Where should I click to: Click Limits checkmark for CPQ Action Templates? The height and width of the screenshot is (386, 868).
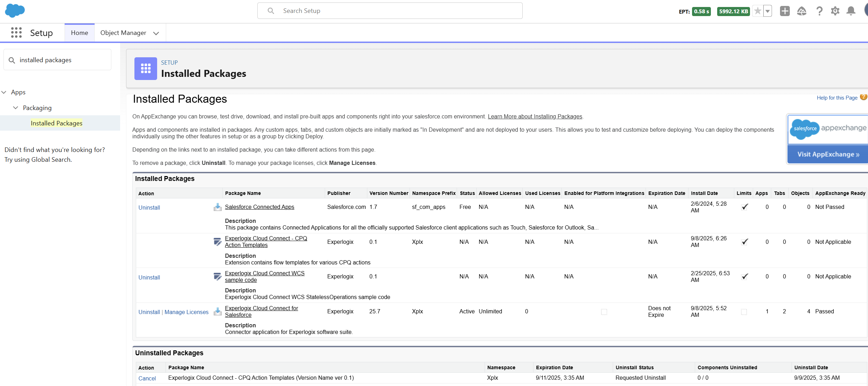coord(744,242)
